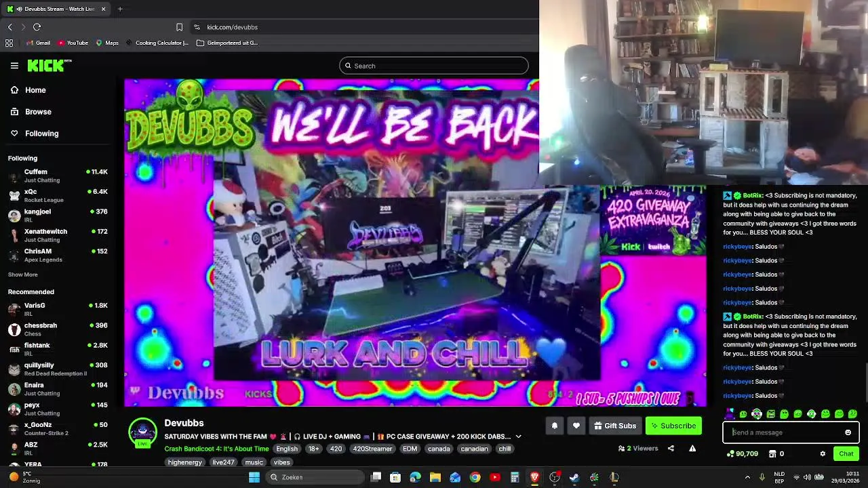Viewport: 868px width, 488px height.
Task: Click the green Subscribe button
Action: pyautogui.click(x=673, y=426)
